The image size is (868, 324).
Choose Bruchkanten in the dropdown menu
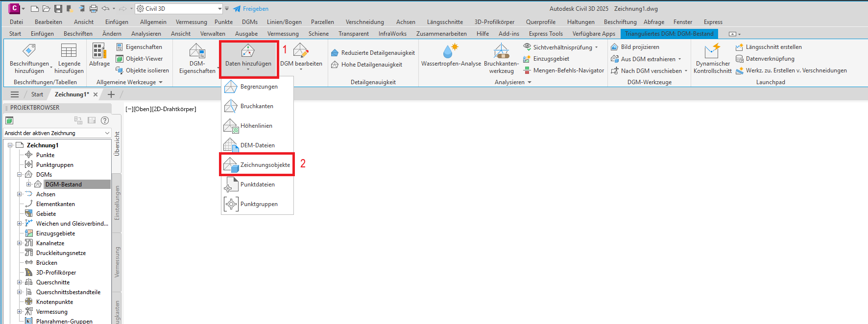pyautogui.click(x=257, y=106)
